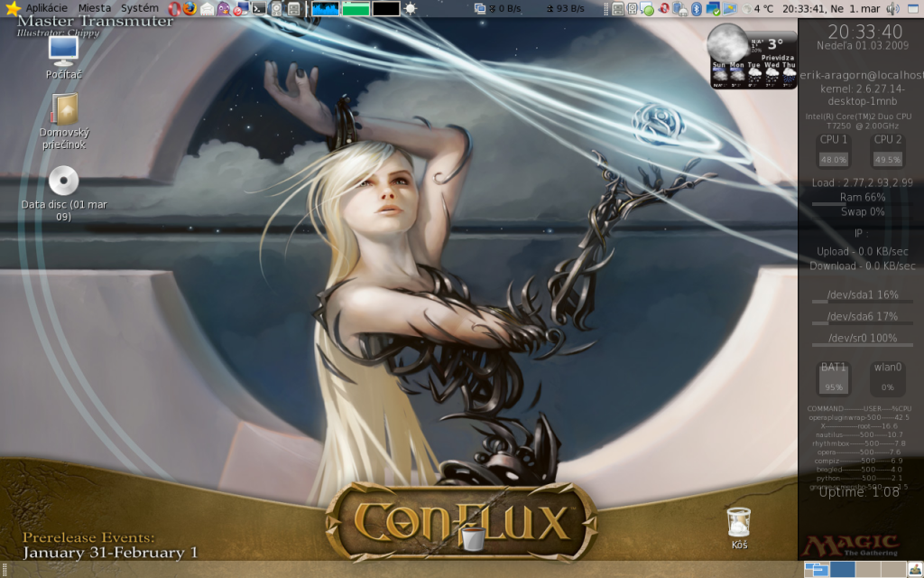Click the BAT1 battery gauge
The height and width of the screenshot is (578, 924).
833,378
